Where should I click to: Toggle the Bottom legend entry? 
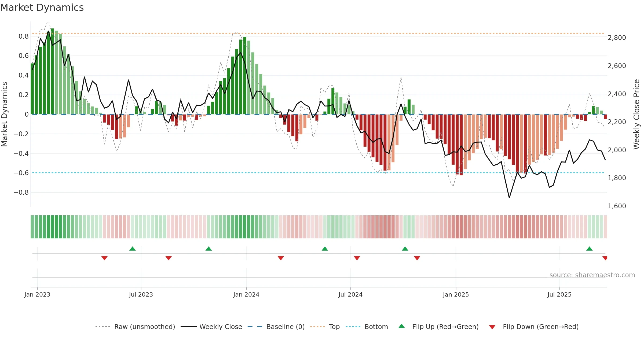[x=367, y=327]
